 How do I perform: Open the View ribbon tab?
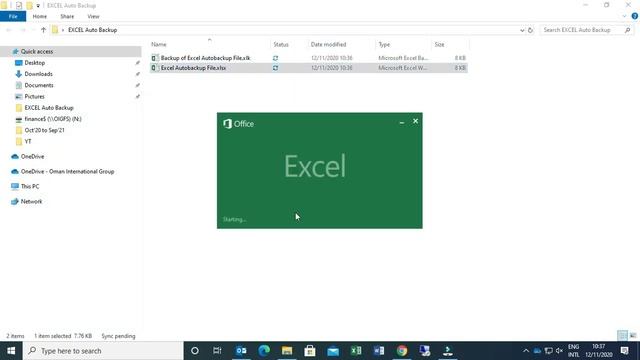(93, 16)
